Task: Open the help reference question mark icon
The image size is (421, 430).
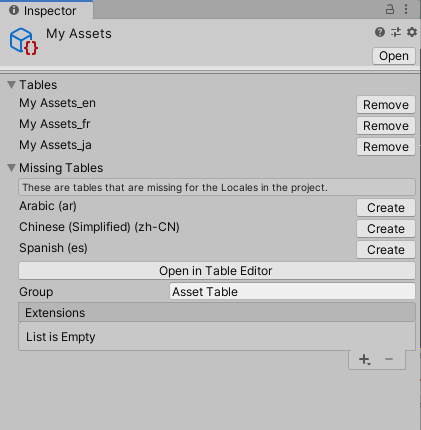Action: click(x=380, y=32)
